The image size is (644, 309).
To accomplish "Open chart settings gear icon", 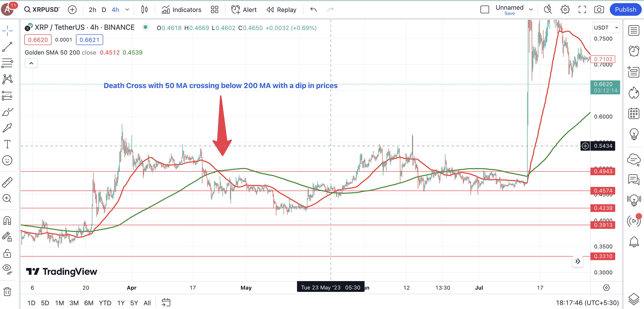I will pos(565,10).
